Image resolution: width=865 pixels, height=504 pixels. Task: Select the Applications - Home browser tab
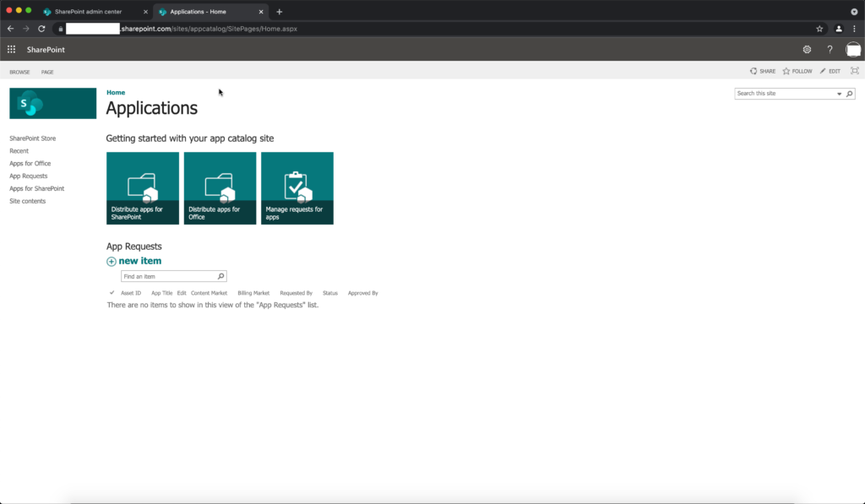click(198, 12)
